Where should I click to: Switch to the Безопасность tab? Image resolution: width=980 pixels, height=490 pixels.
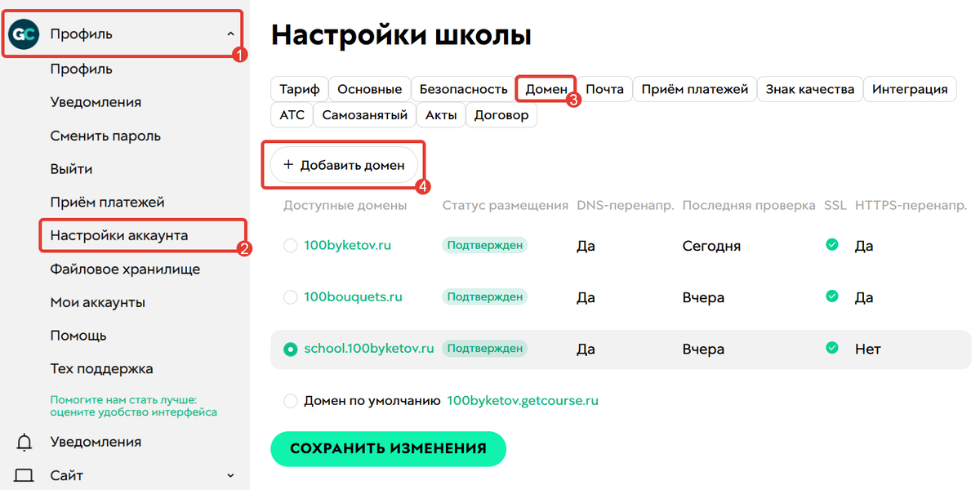(464, 89)
